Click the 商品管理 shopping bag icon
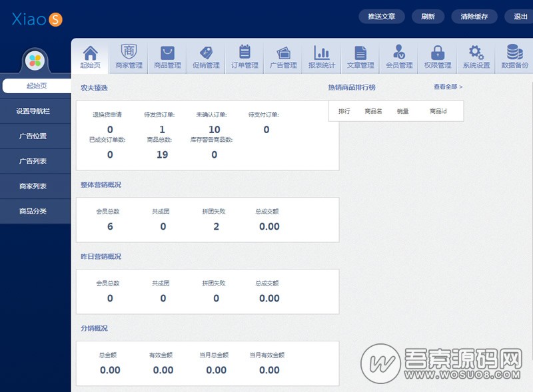533x392 pixels. point(167,52)
